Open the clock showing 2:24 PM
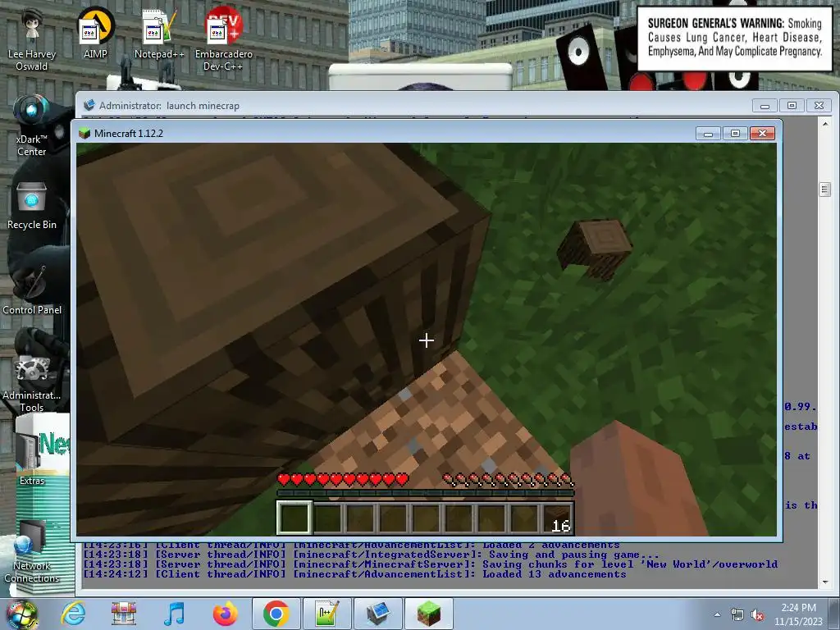 click(x=798, y=614)
